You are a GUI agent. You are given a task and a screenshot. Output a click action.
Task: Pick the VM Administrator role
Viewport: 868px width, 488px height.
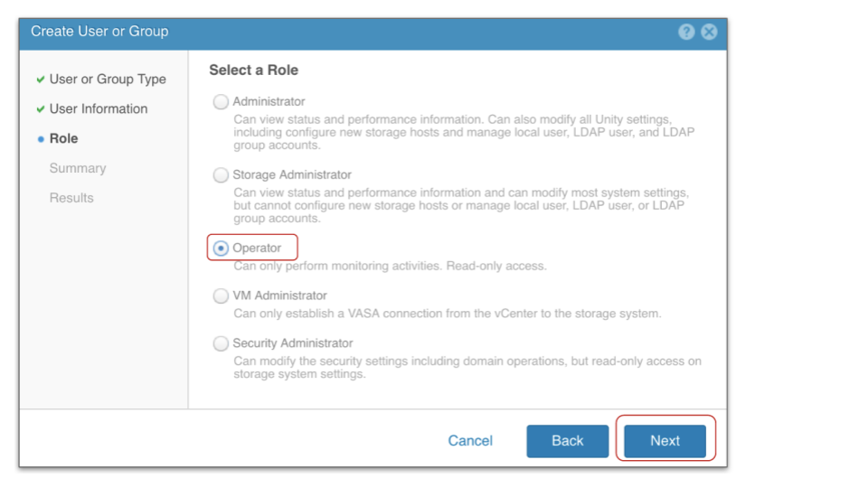point(221,296)
